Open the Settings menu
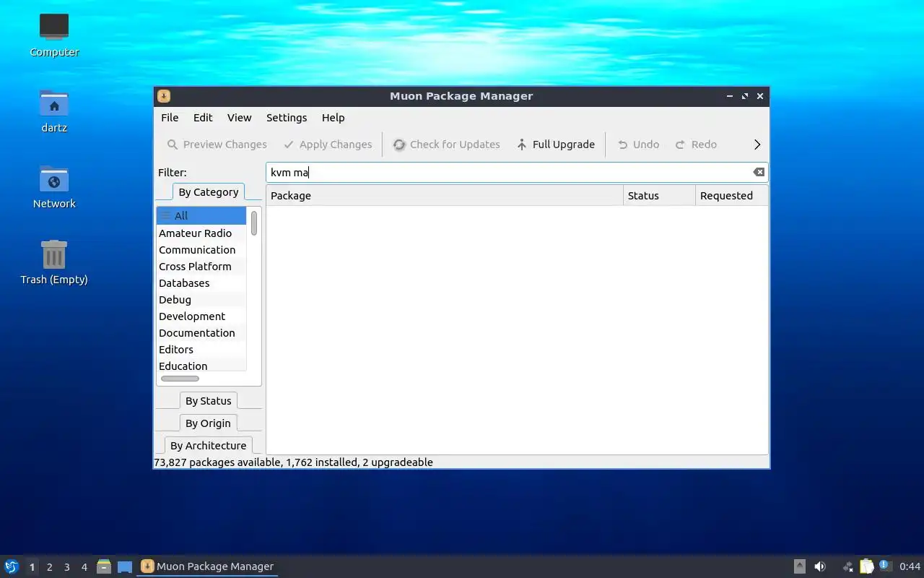The image size is (924, 578). (x=287, y=118)
